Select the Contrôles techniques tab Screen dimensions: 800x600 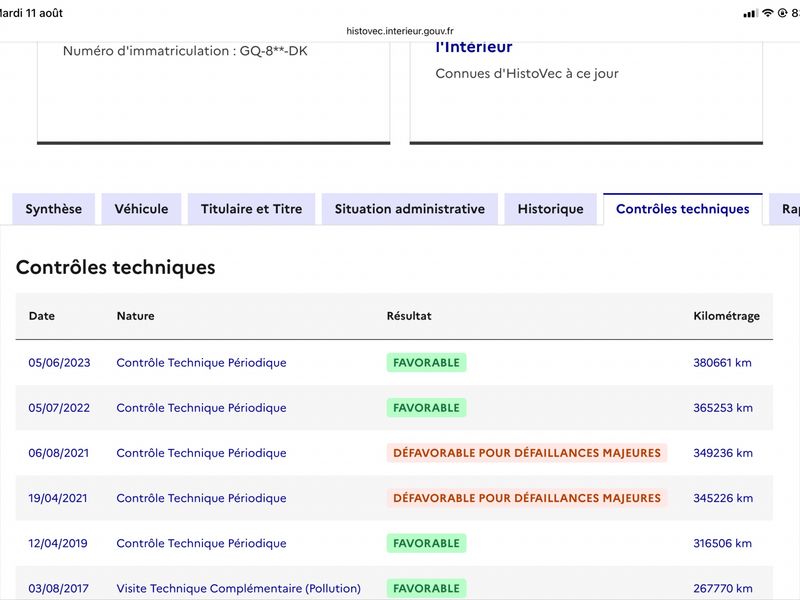[683, 209]
